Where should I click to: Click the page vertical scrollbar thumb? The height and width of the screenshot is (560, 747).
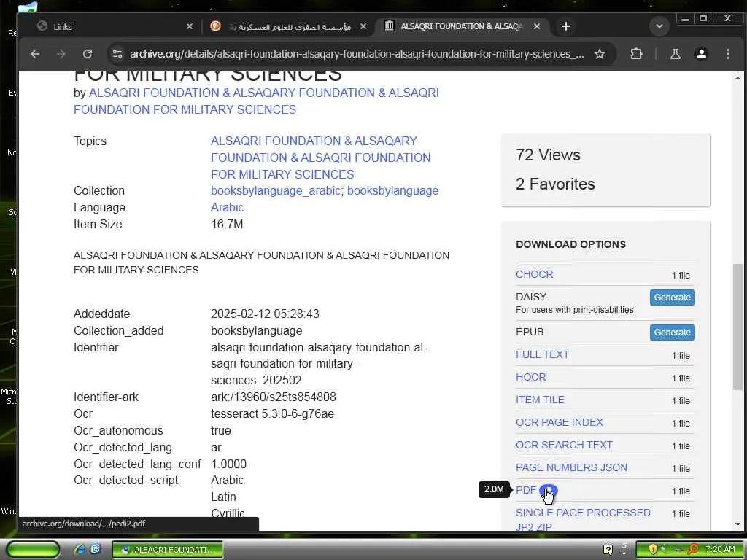pos(738,327)
